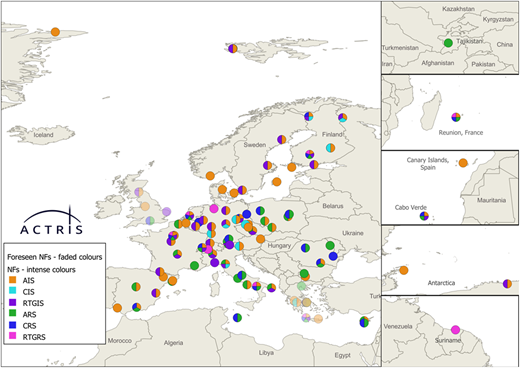Screen dimensions: 520x368
Task: Select the magenta marker in Suriname
Action: tap(455, 330)
